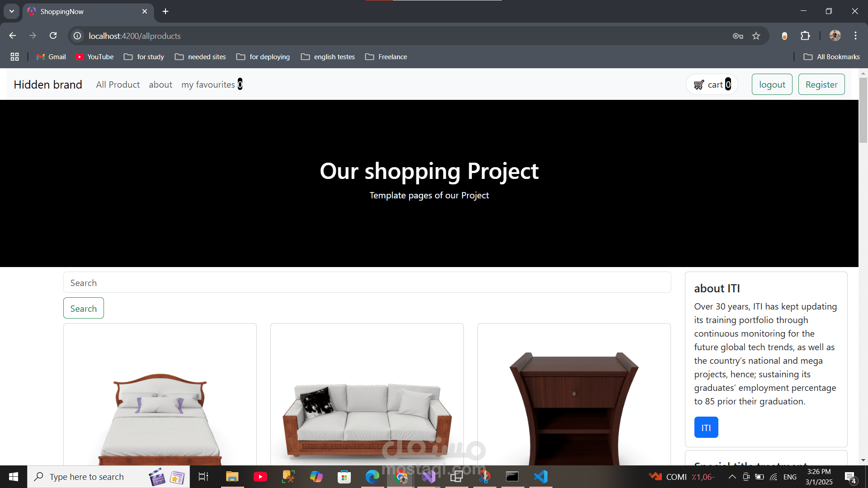Click the address bar URL
868x488 pixels.
click(135, 36)
